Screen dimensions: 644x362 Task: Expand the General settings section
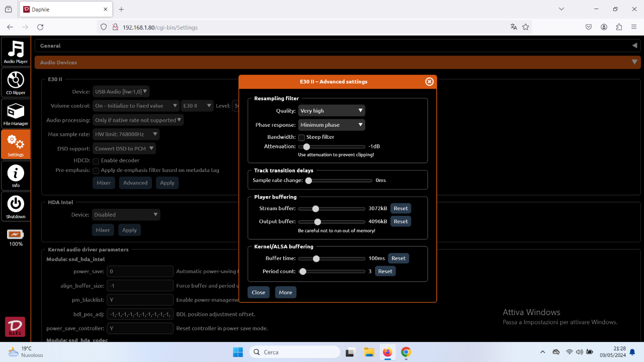338,46
